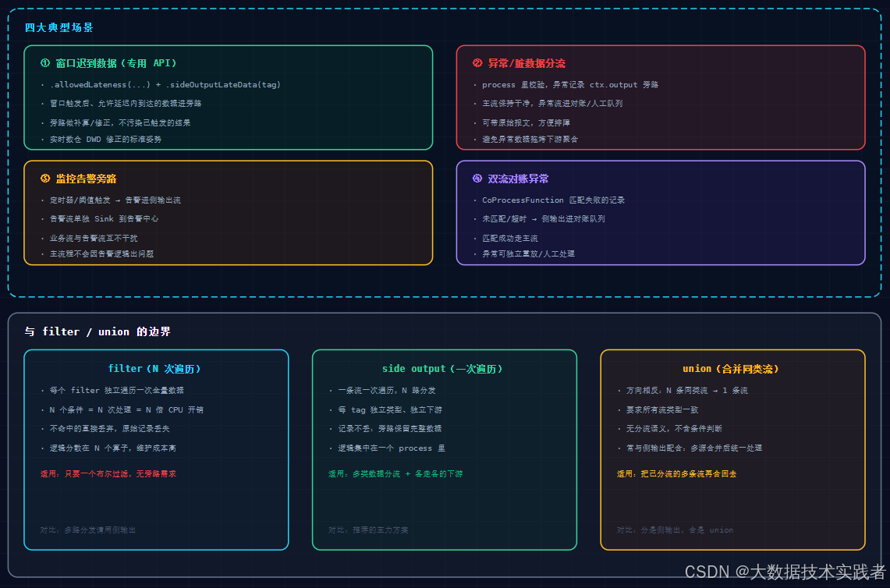The height and width of the screenshot is (588, 890).
Task: Click the bullet 'process 里校验，异常记录 ctx.output 旁路'
Action: click(x=570, y=84)
